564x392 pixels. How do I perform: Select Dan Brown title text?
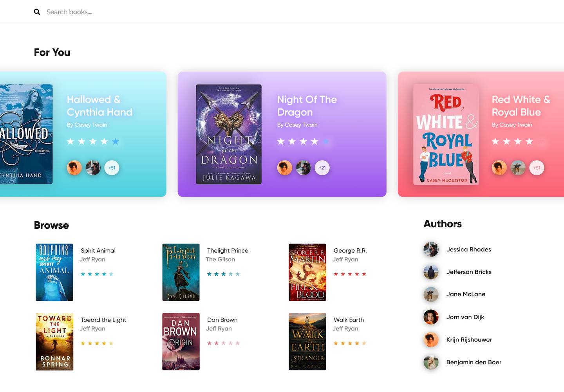pos(222,320)
